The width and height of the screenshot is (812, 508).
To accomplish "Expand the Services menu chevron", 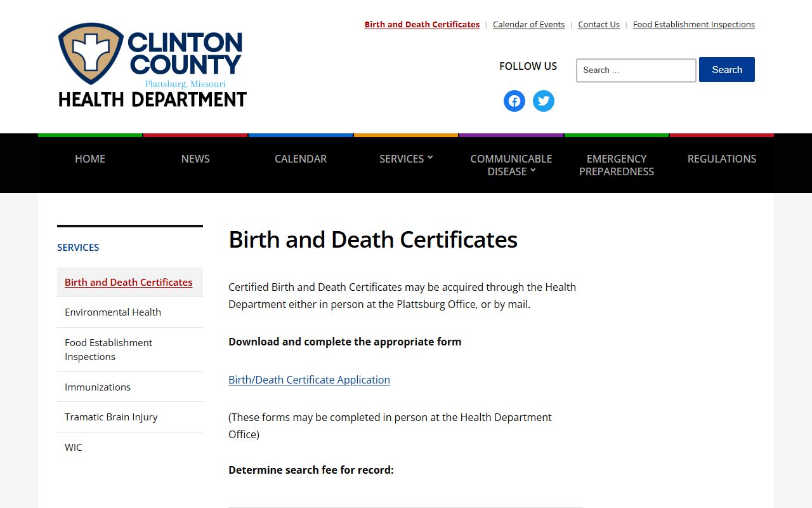I will pos(430,157).
